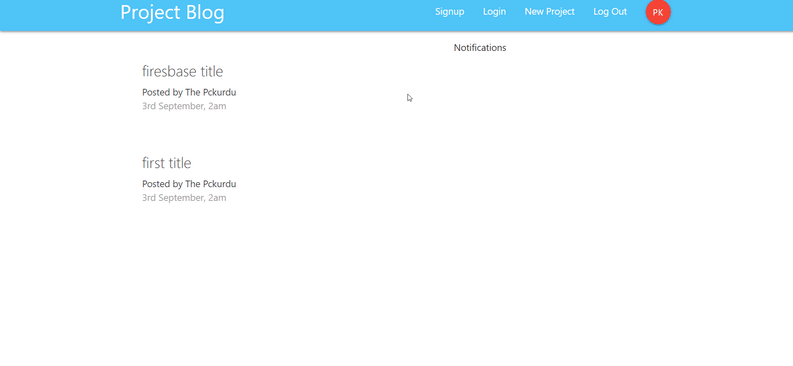Click the date under firesbase title

click(x=184, y=106)
